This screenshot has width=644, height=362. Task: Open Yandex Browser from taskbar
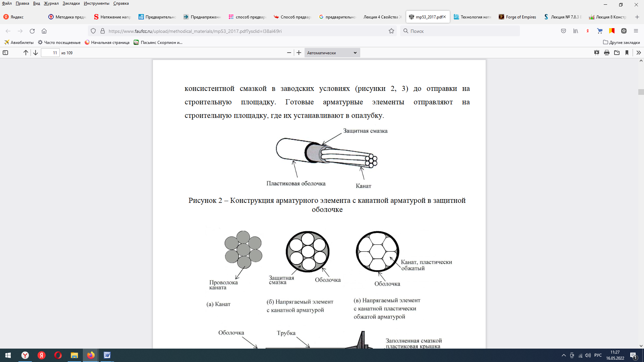pyautogui.click(x=25, y=355)
